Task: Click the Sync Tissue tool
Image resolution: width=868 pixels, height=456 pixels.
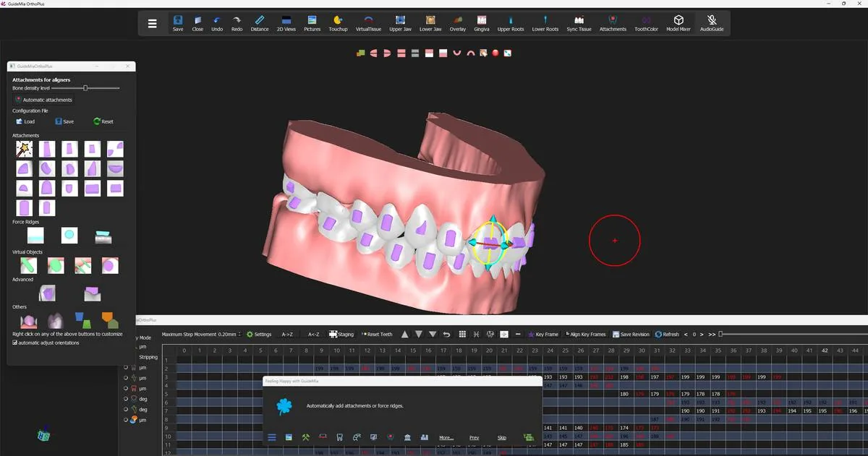Action: pos(579,23)
